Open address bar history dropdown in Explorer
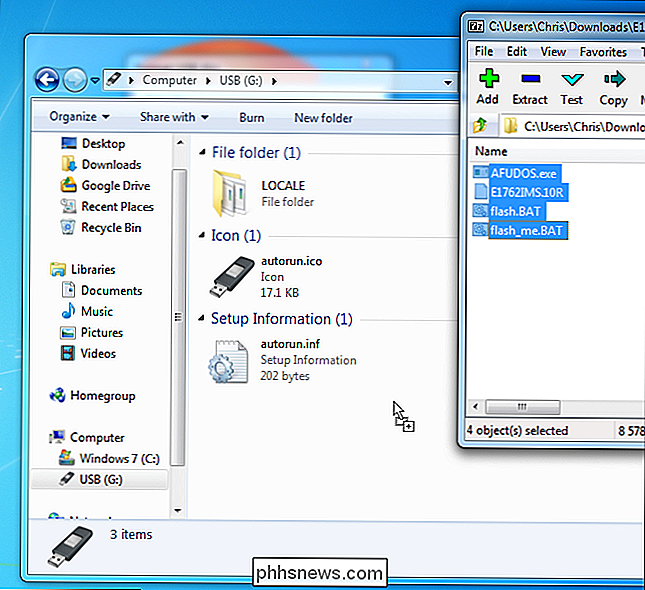Viewport: 645px width, 590px height. 448,83
